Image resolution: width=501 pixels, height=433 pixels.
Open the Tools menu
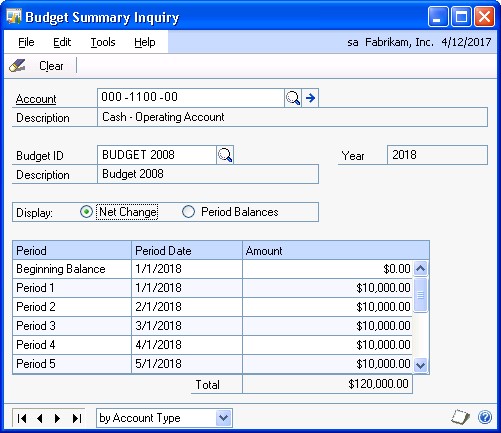pos(103,42)
